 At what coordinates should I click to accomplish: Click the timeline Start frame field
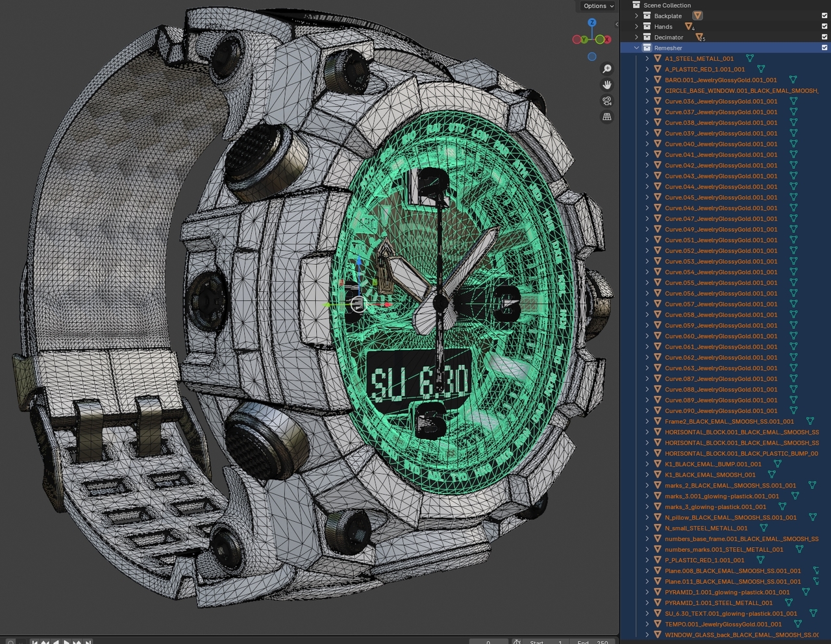pos(546,642)
